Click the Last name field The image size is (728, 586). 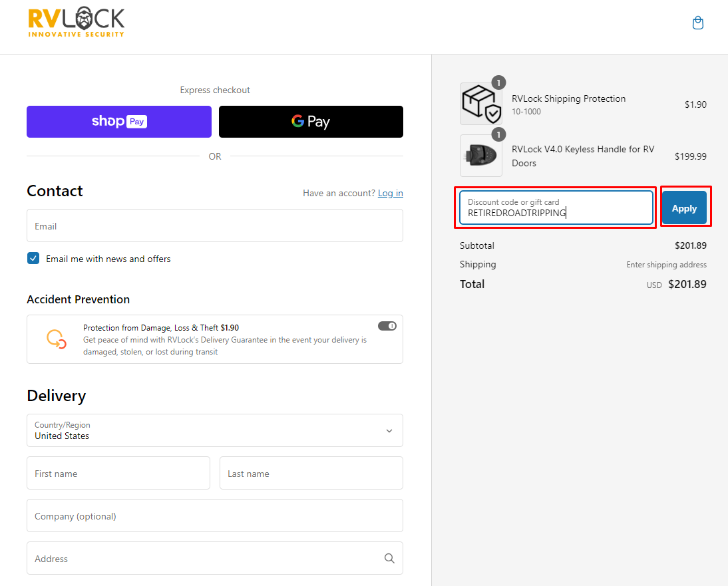[x=311, y=474]
